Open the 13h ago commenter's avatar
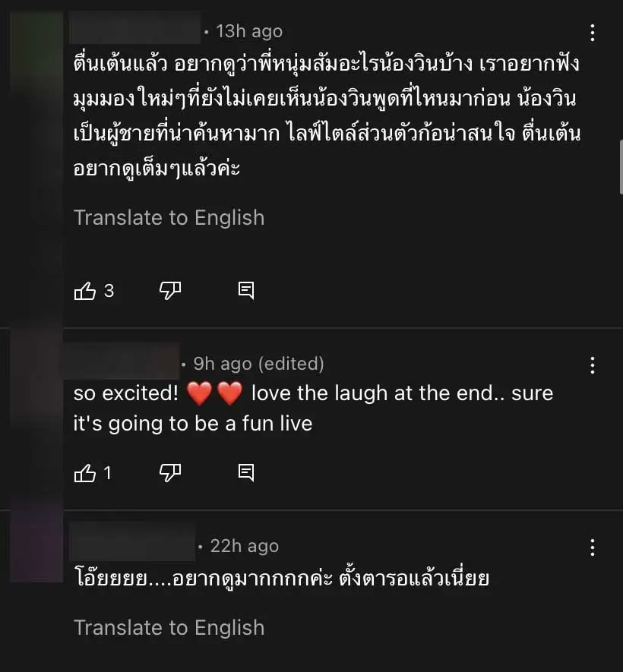The image size is (623, 672). click(x=36, y=46)
